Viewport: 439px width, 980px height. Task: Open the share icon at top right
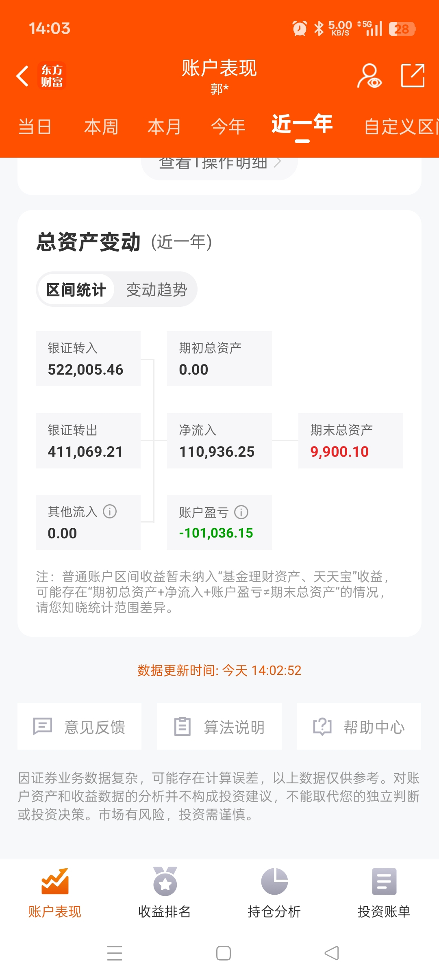point(413,76)
